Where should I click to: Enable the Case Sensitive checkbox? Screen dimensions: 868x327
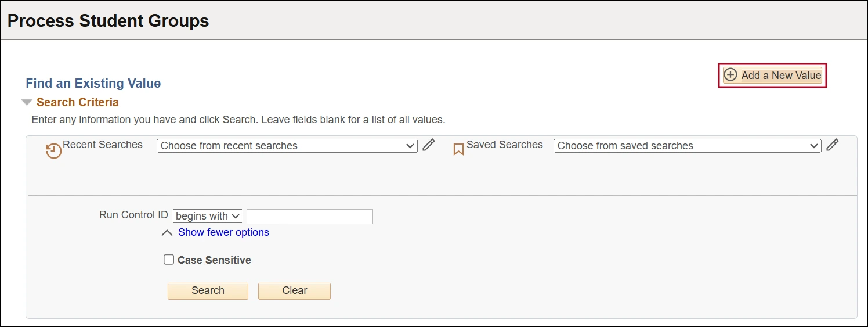pos(169,260)
